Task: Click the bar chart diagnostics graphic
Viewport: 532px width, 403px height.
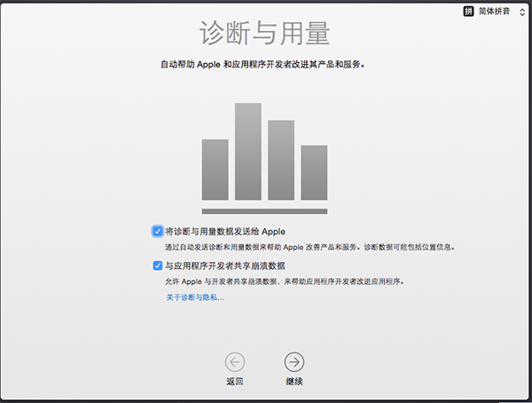Action: (264, 158)
